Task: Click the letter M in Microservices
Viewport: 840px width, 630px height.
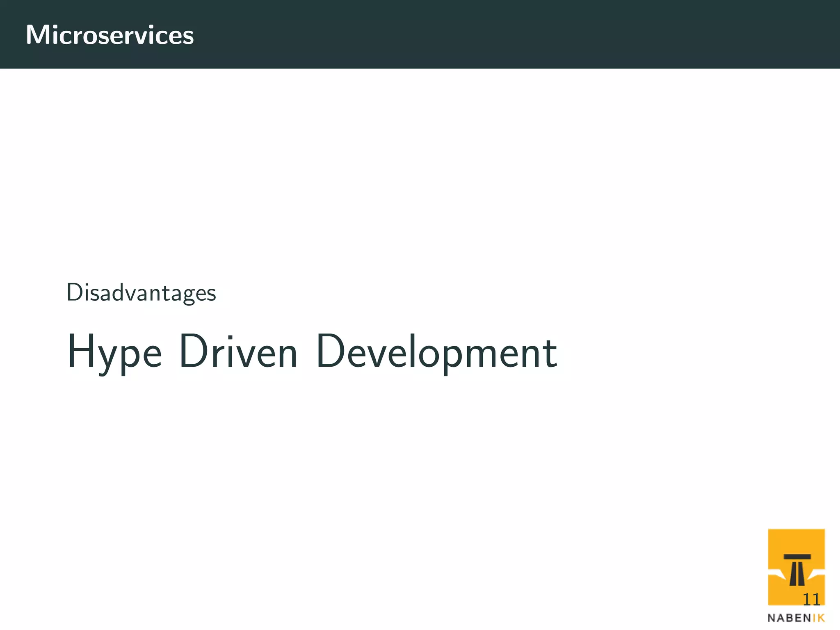Action: click(x=38, y=35)
